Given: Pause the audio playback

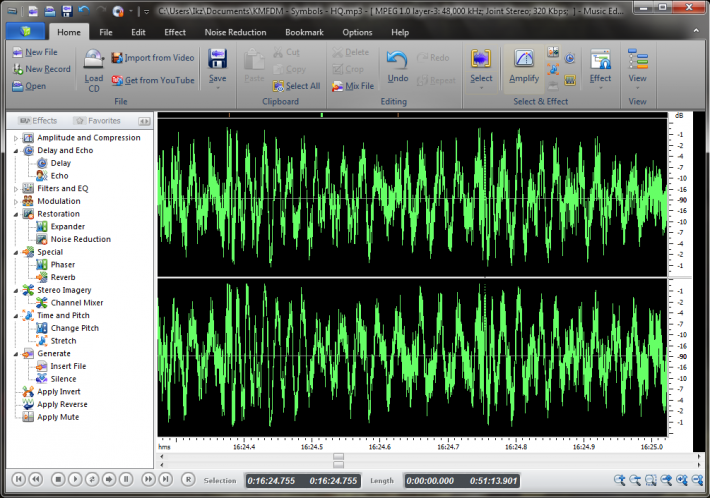Looking at the screenshot, I should tap(126, 479).
